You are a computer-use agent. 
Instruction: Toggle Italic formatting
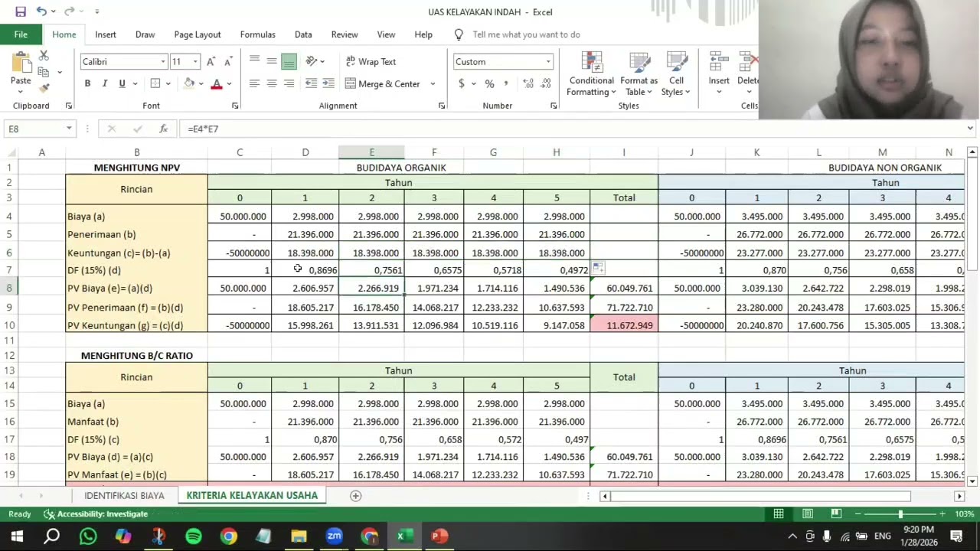[x=104, y=83]
